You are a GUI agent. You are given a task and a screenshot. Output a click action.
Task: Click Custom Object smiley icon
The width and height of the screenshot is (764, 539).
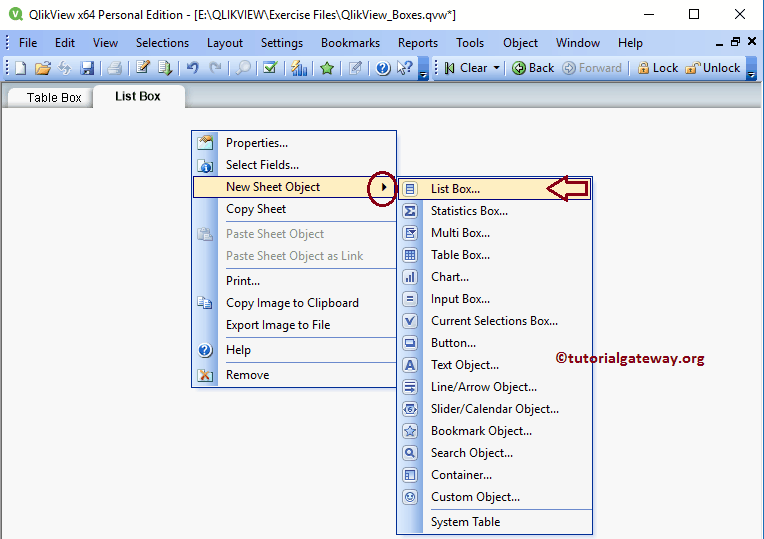click(410, 497)
